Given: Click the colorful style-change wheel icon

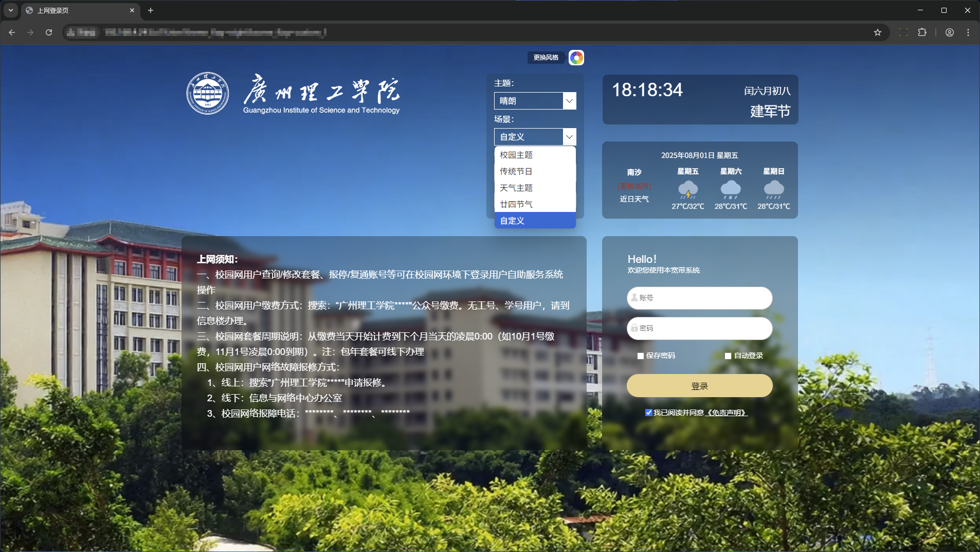Looking at the screenshot, I should pyautogui.click(x=576, y=58).
